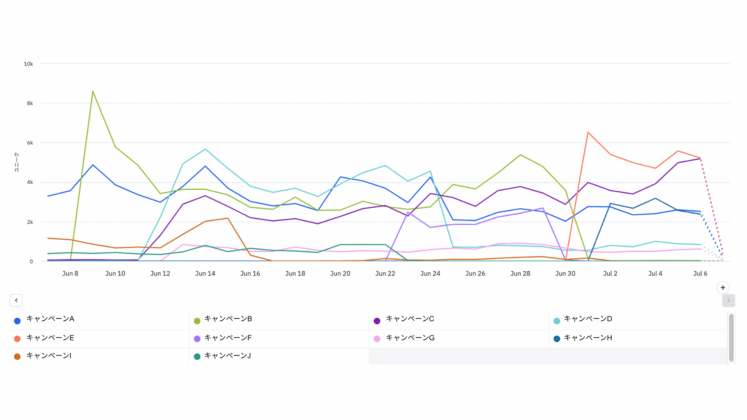Click the Jun 20 x-axis label
The width and height of the screenshot is (747, 420).
(340, 272)
